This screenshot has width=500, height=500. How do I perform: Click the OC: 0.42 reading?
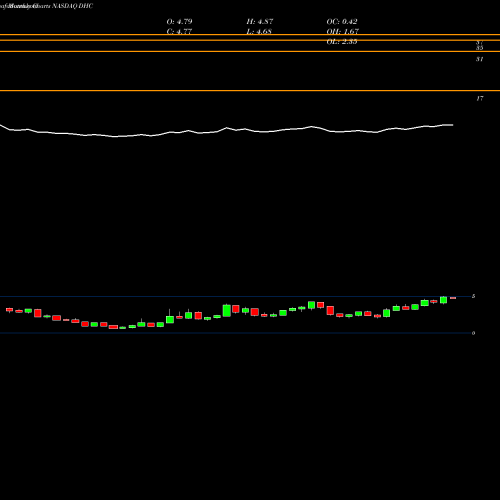point(342,22)
